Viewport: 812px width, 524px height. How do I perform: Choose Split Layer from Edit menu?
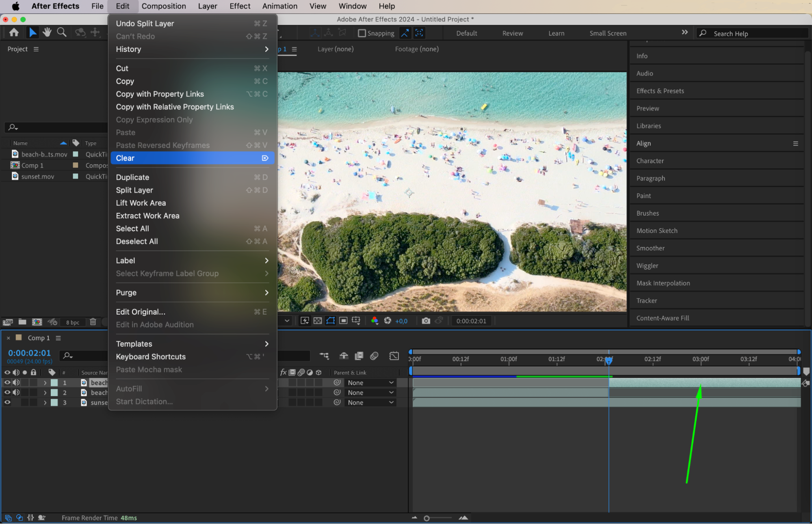[x=134, y=190]
